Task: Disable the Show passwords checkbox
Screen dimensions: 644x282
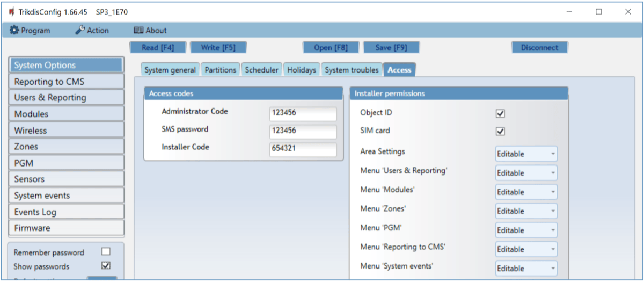Action: click(106, 265)
